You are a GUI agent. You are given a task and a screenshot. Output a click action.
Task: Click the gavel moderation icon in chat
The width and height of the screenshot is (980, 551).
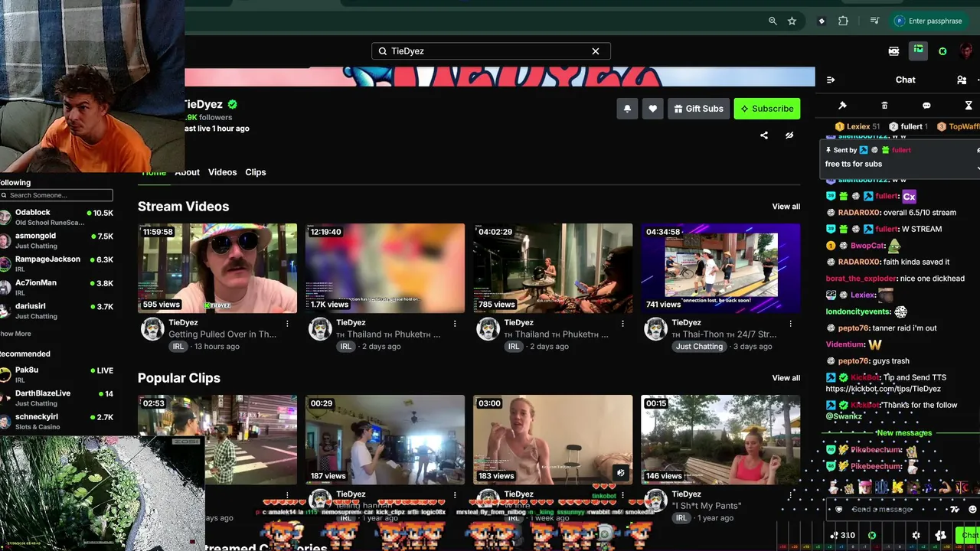(x=842, y=106)
